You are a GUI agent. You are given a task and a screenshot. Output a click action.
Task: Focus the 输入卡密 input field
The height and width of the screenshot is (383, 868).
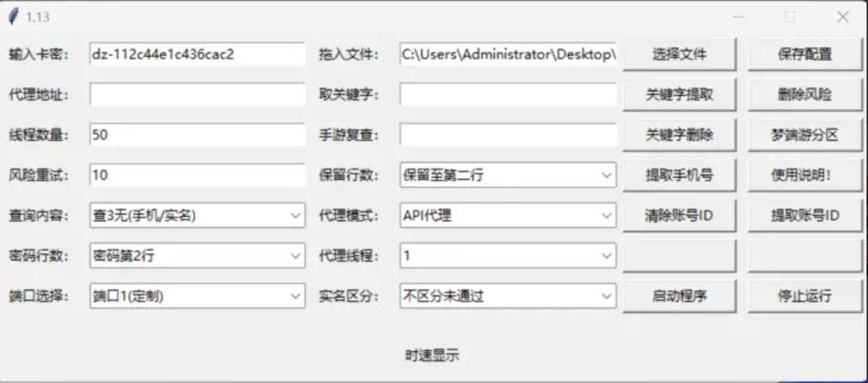[197, 54]
